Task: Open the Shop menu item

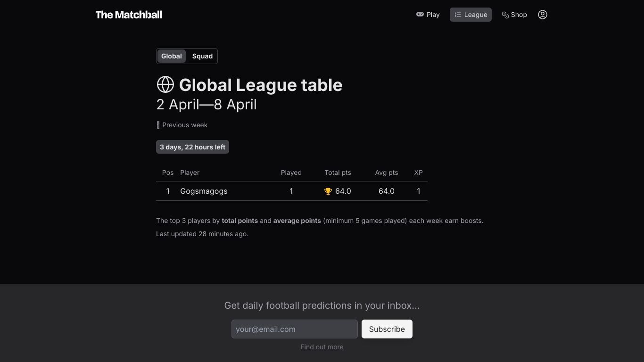Action: pyautogui.click(x=514, y=15)
